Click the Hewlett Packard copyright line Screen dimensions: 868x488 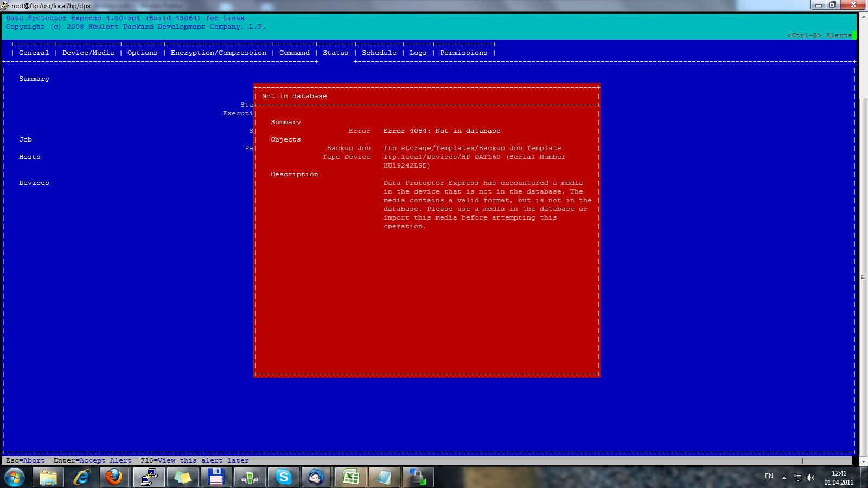pyautogui.click(x=136, y=27)
